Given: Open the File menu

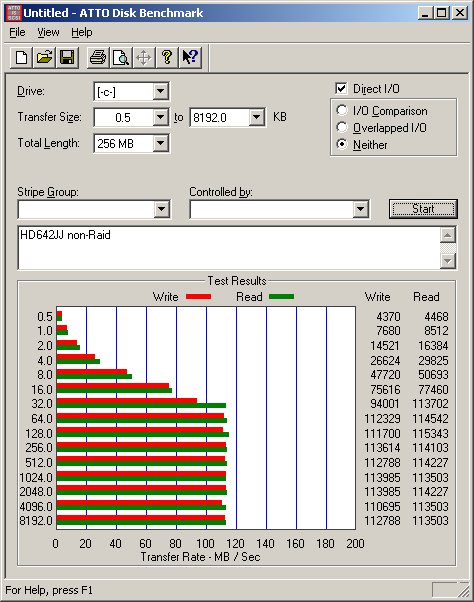Looking at the screenshot, I should pos(17,32).
